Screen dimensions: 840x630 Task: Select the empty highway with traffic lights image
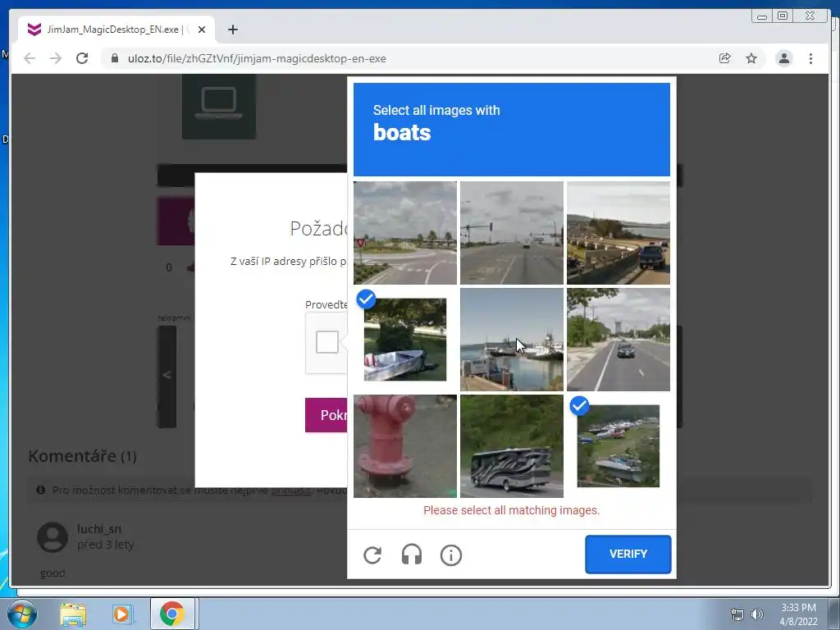[x=512, y=232]
